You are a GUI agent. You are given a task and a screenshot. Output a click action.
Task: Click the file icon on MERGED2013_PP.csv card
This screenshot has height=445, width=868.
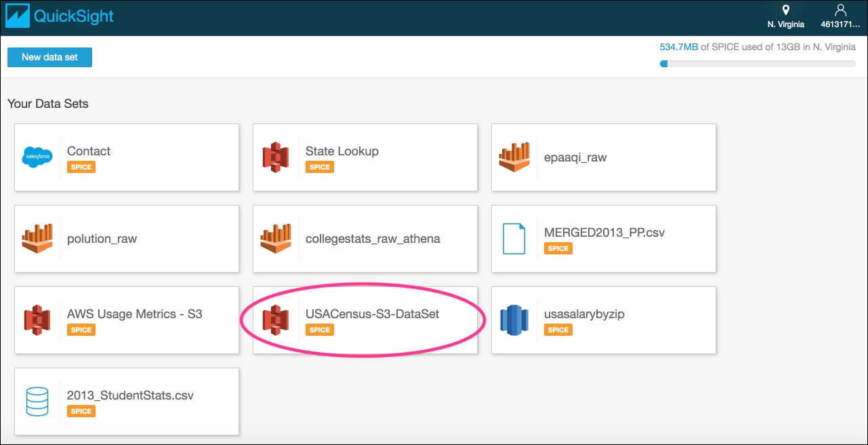point(514,238)
